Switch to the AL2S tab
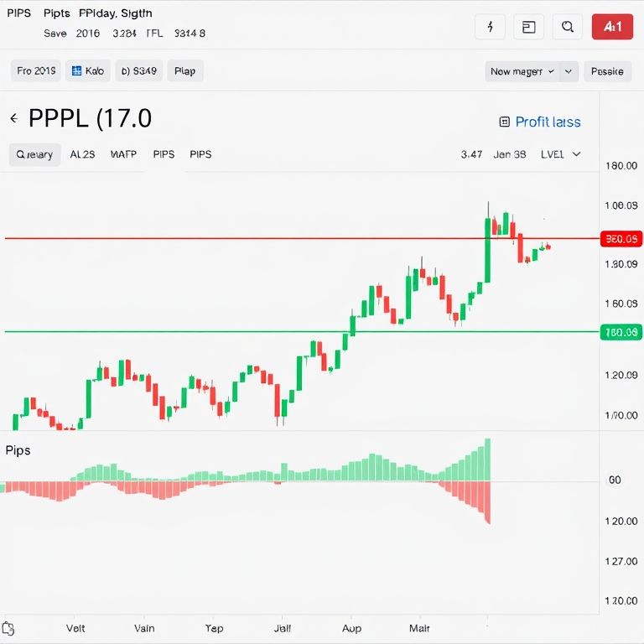The height and width of the screenshot is (644, 644). [x=82, y=154]
